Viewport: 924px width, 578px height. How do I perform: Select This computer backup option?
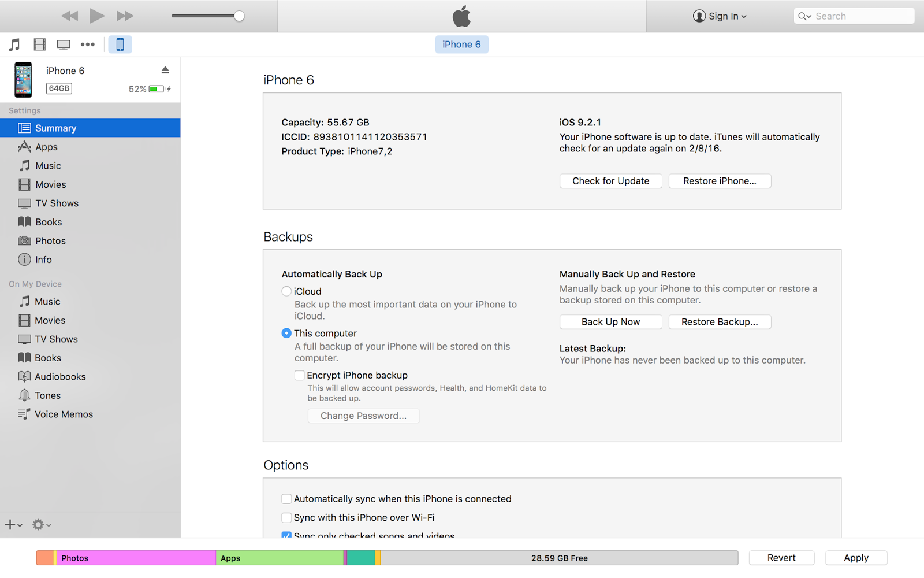coord(286,334)
